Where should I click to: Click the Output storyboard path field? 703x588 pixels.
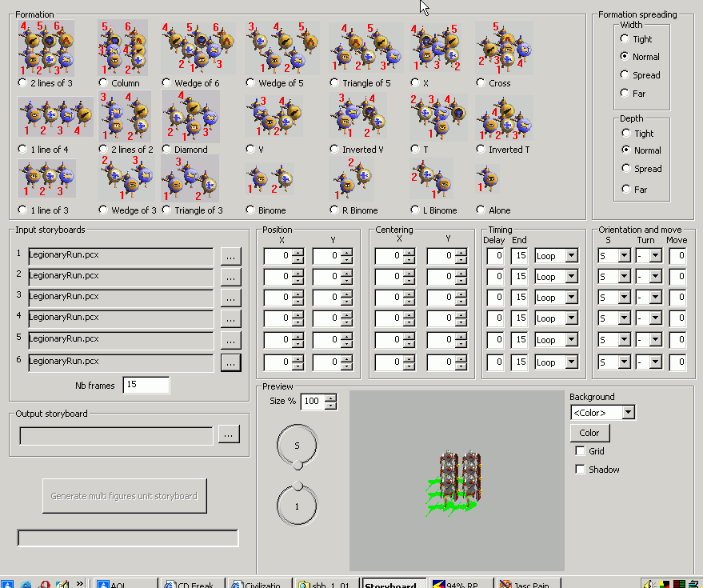tap(116, 435)
